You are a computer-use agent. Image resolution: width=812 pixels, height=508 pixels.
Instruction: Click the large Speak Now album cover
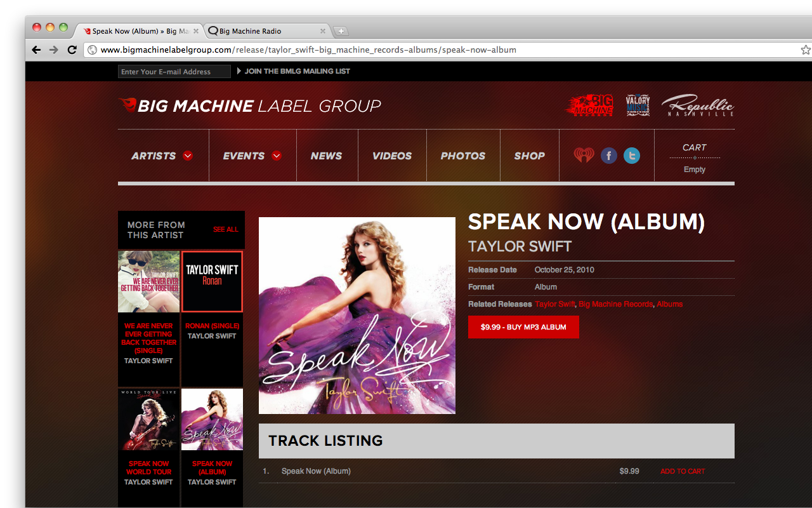(x=357, y=316)
